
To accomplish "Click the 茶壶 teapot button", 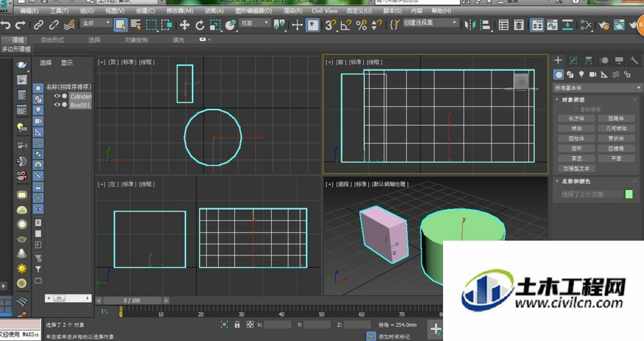I will pos(576,158).
